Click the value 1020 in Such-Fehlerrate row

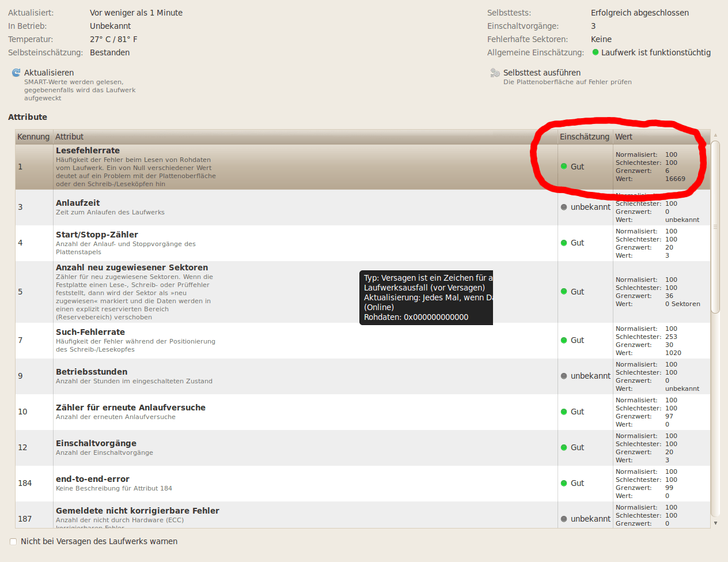tap(673, 353)
